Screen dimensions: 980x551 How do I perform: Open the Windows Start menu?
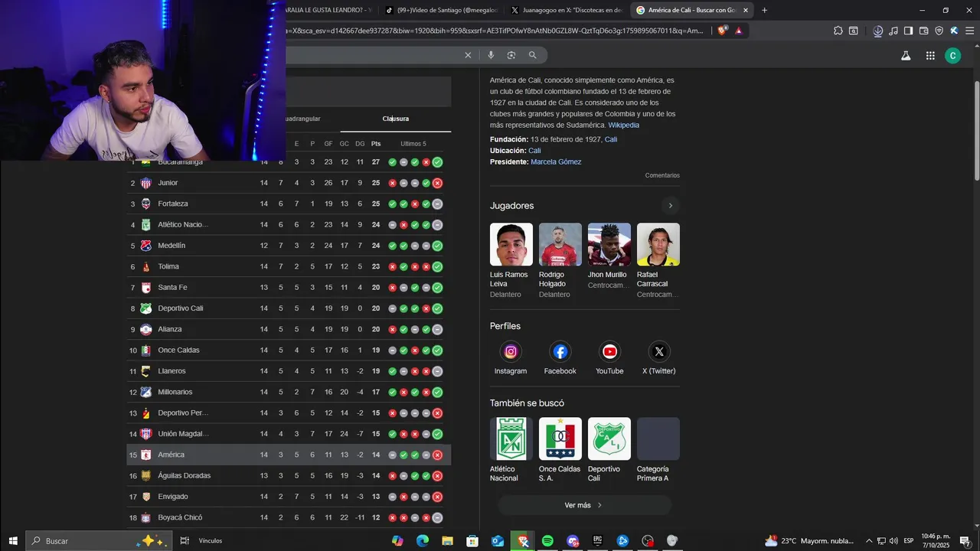click(x=13, y=540)
